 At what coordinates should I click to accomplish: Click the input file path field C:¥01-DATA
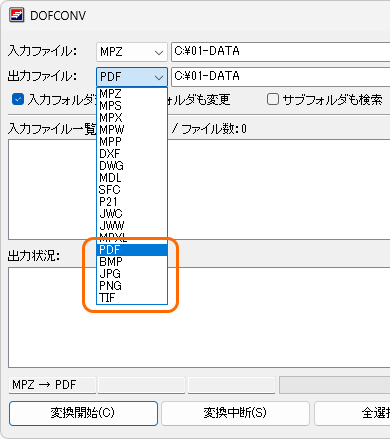pos(280,52)
